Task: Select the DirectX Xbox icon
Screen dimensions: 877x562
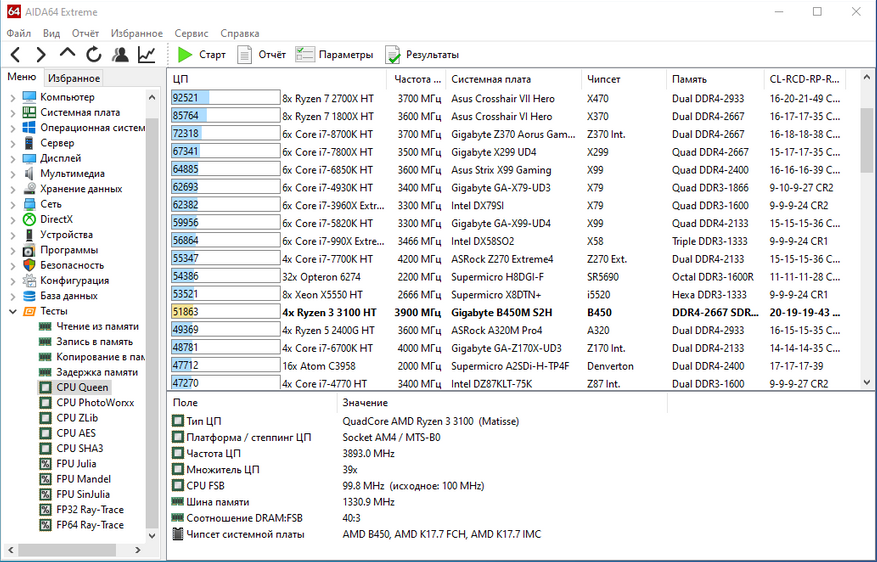Action: [29, 219]
